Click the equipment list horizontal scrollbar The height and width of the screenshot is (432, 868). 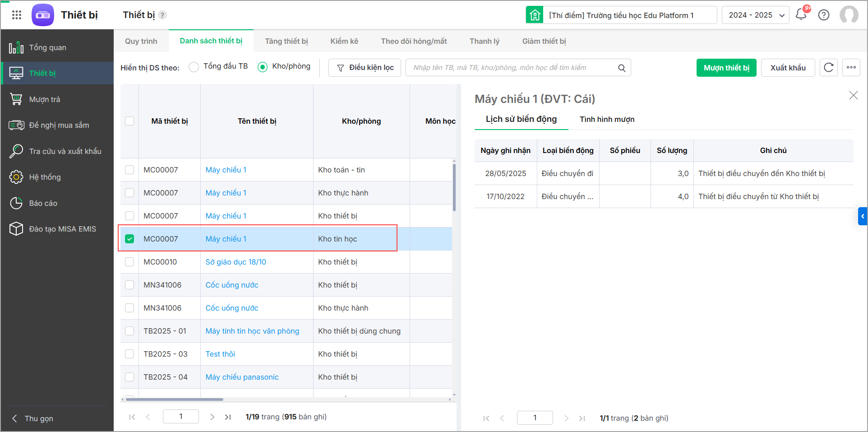pyautogui.click(x=174, y=399)
